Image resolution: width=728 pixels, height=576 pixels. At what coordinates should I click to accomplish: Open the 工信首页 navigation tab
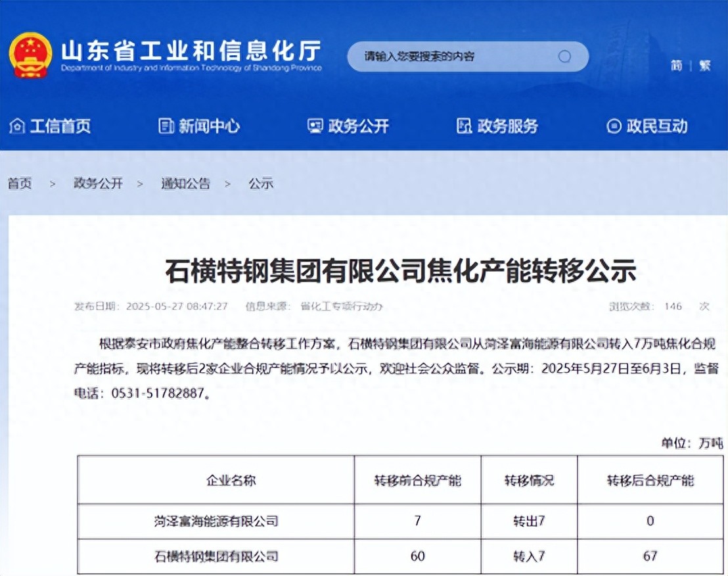50,126
